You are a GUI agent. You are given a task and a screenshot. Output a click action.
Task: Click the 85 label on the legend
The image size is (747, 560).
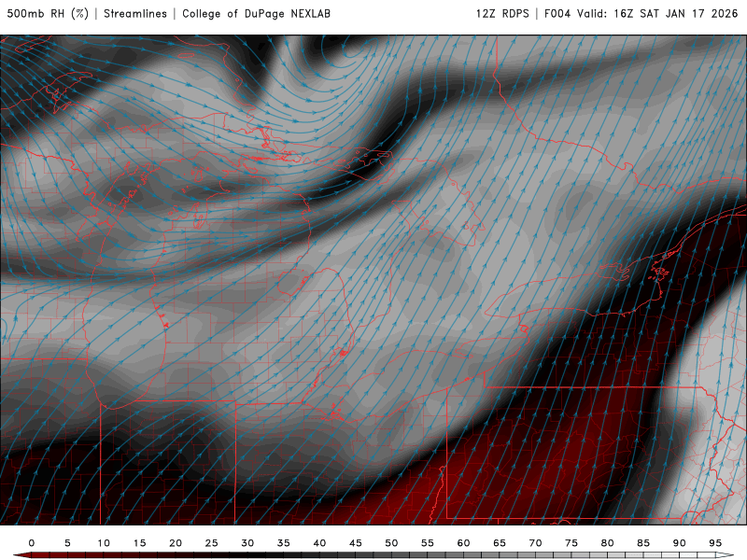pyautogui.click(x=643, y=543)
